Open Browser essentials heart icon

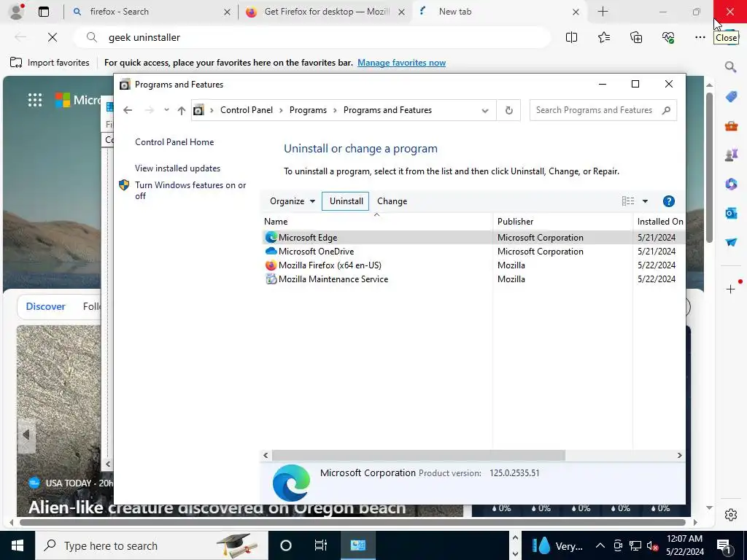tap(668, 37)
